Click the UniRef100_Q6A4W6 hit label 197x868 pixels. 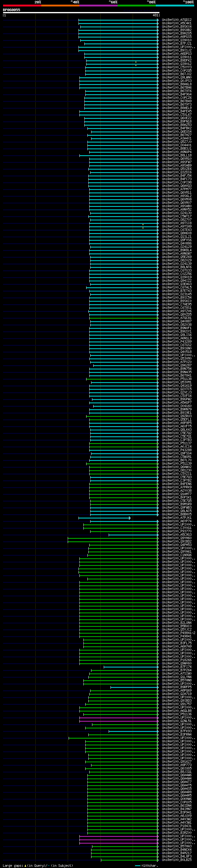pos(176,775)
